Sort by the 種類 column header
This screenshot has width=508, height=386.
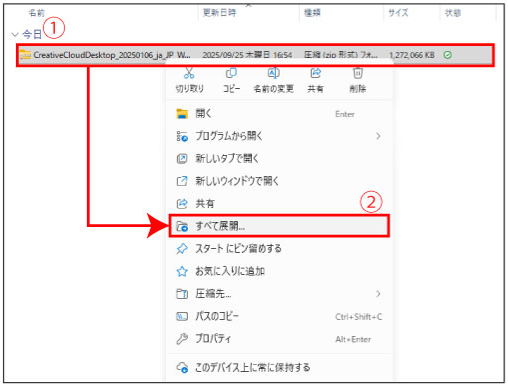click(312, 13)
